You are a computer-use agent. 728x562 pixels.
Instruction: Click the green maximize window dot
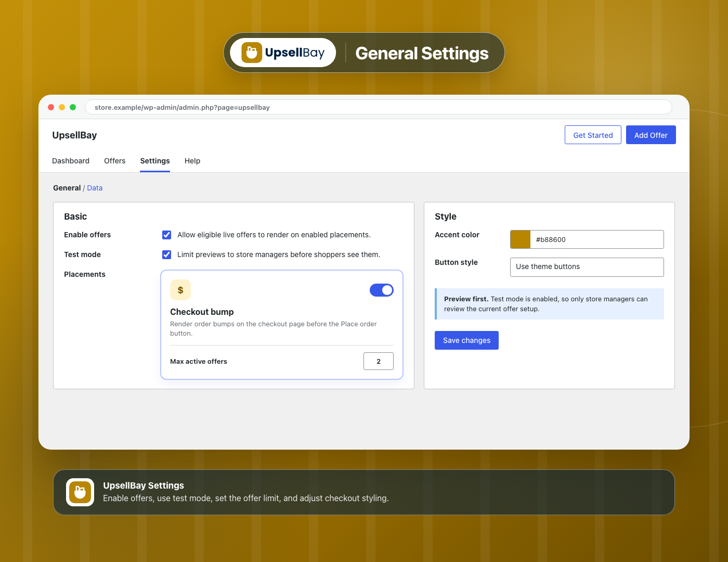point(73,107)
